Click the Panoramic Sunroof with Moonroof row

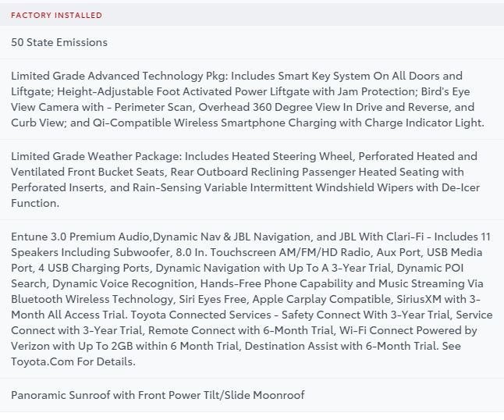pyautogui.click(x=252, y=395)
